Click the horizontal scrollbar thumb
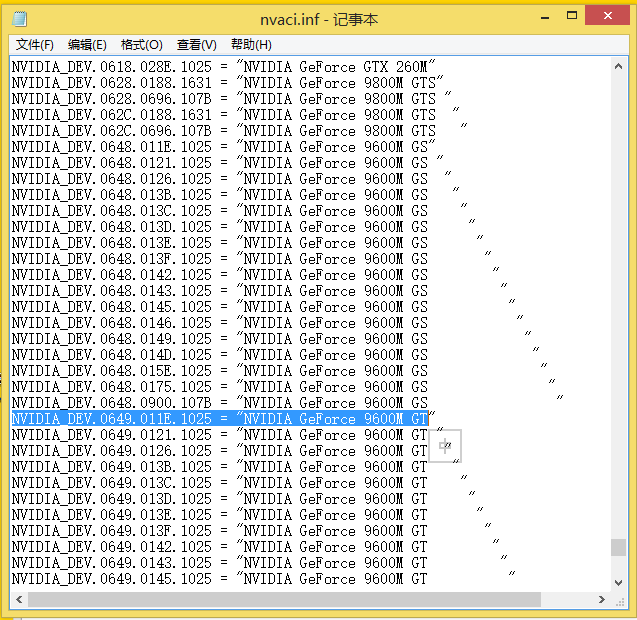This screenshot has width=637, height=620. pyautogui.click(x=284, y=599)
